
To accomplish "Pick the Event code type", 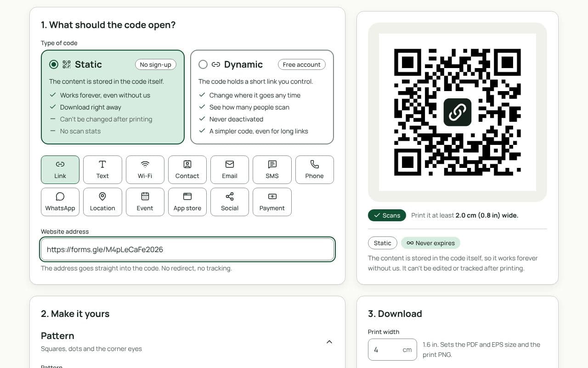I will click(145, 202).
